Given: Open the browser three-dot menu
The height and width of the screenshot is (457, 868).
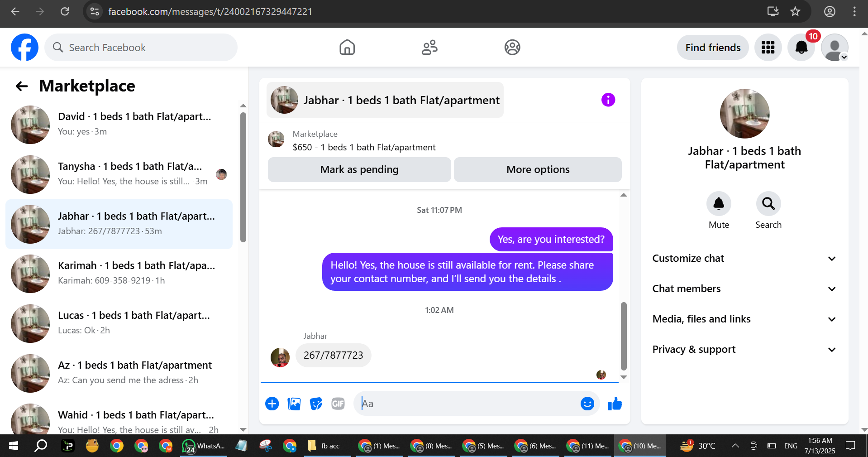Looking at the screenshot, I should (x=854, y=11).
